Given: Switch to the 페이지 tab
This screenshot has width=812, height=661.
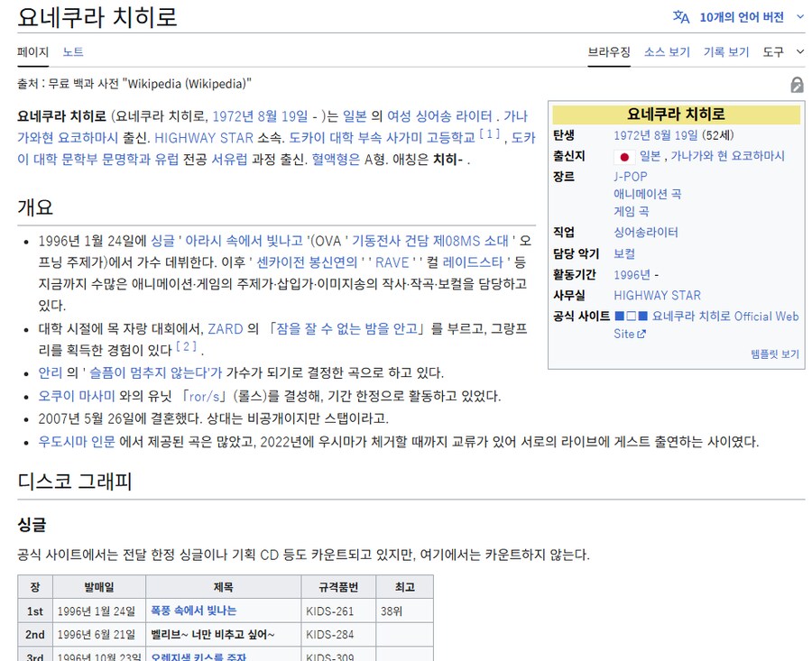Looking at the screenshot, I should (32, 51).
